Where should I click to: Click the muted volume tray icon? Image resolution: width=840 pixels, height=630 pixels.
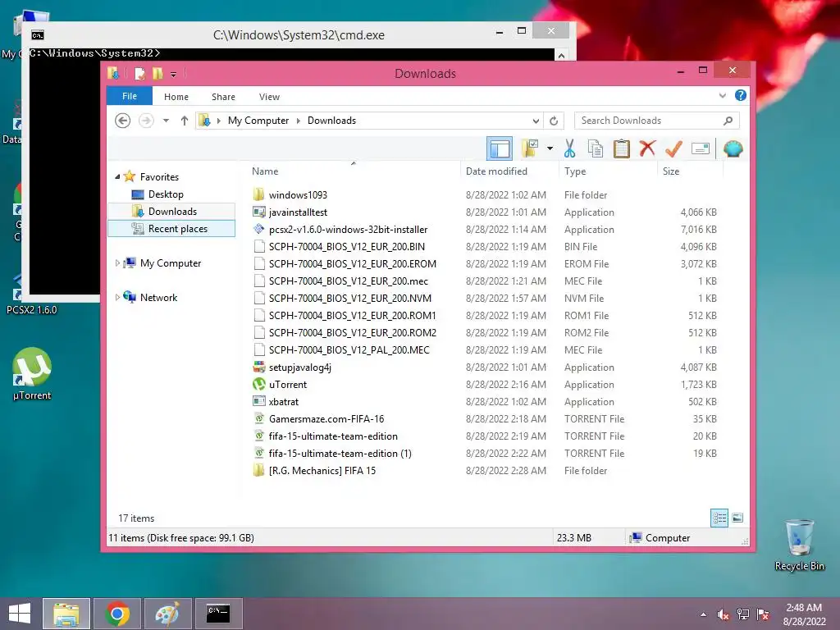pyautogui.click(x=723, y=614)
